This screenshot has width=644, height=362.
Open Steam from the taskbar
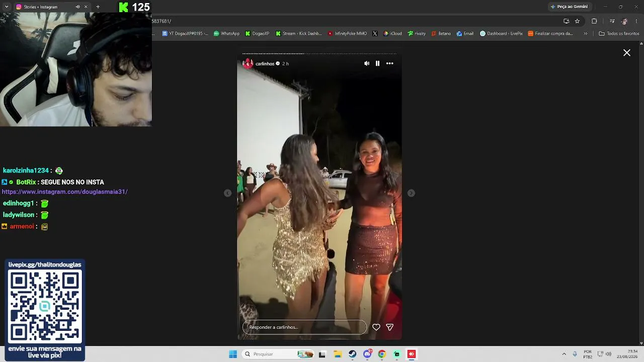(352, 354)
